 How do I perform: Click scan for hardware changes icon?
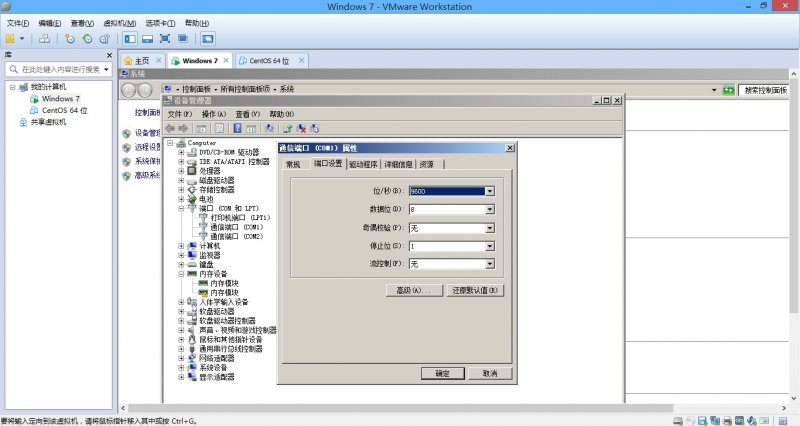tap(269, 129)
